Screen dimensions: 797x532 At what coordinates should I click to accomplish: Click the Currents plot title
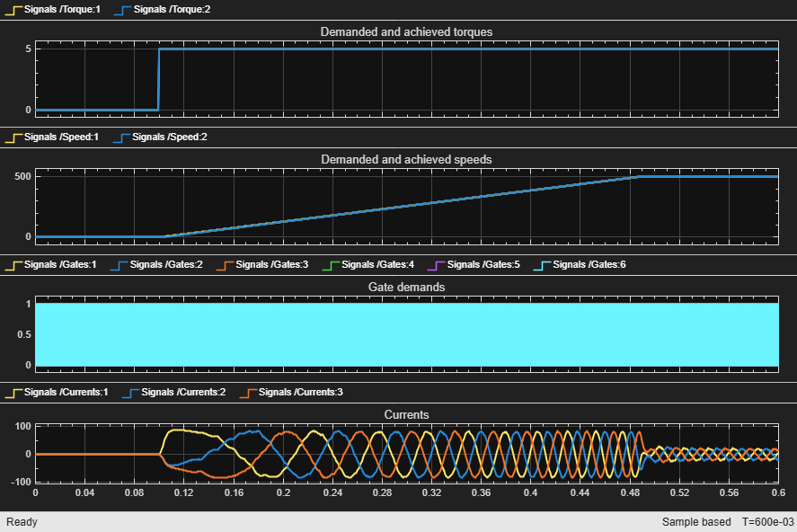[407, 414]
